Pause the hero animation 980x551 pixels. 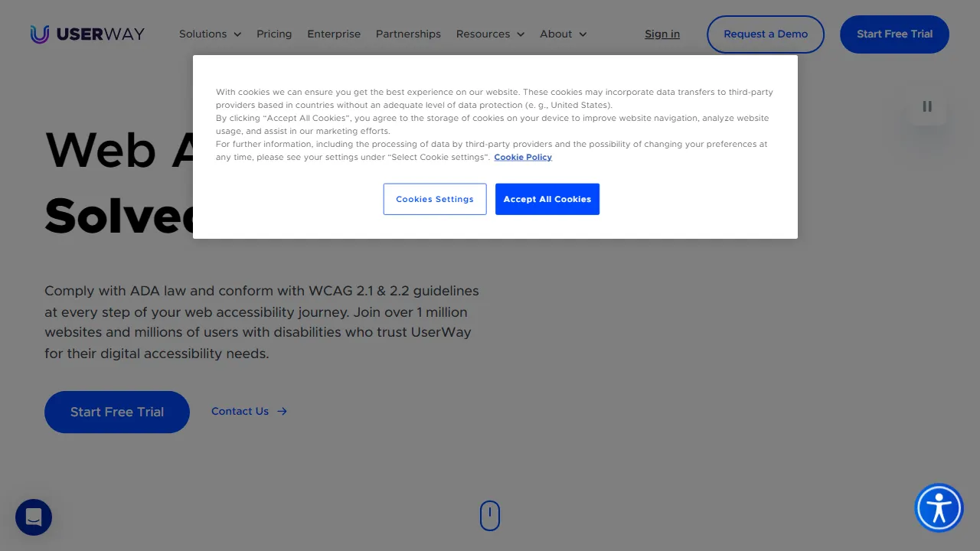[x=927, y=106]
